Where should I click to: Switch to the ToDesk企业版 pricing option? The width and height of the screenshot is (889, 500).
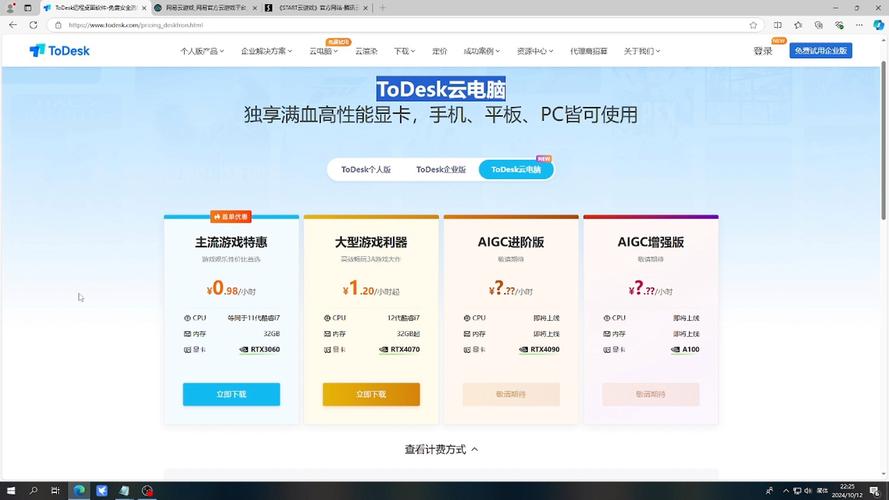[441, 170]
